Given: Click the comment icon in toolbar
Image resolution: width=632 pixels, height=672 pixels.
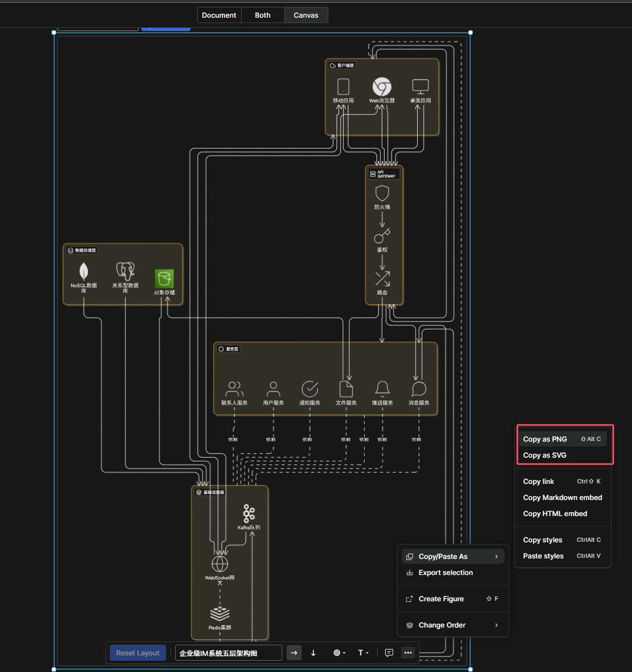Looking at the screenshot, I should click(x=389, y=653).
